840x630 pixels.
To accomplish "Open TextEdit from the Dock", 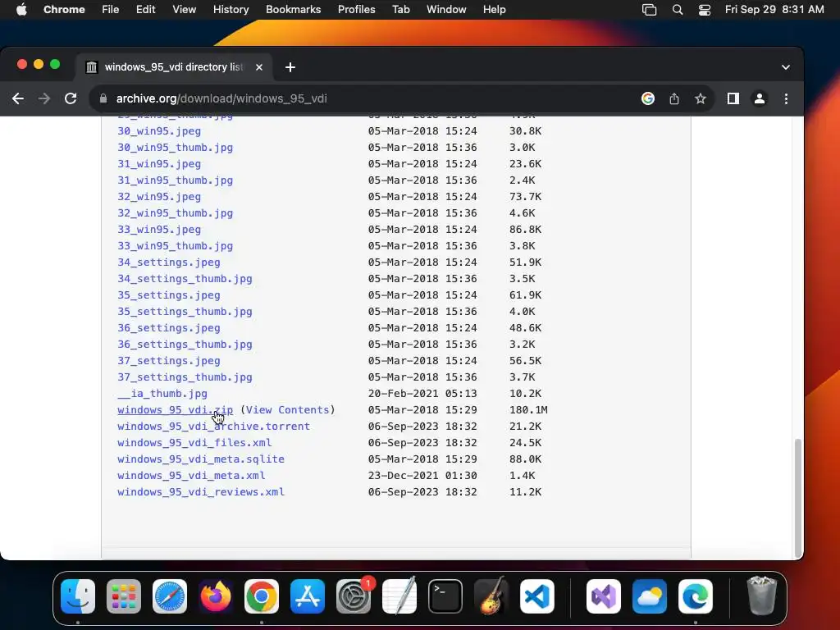I will tap(399, 596).
